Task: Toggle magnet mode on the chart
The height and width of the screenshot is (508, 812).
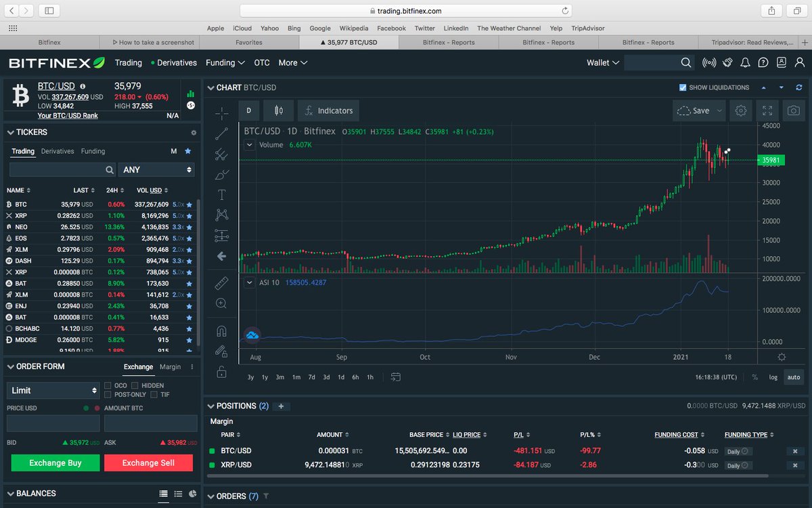Action: click(x=221, y=331)
